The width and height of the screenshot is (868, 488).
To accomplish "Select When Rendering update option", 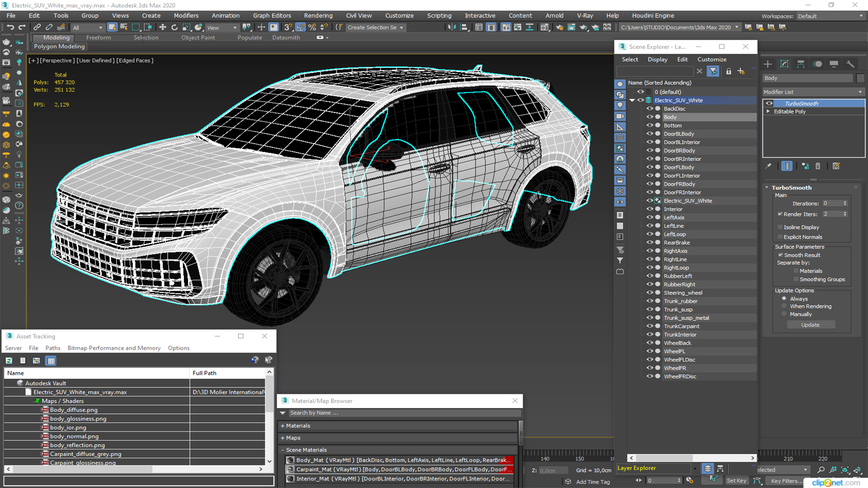I will pyautogui.click(x=784, y=306).
